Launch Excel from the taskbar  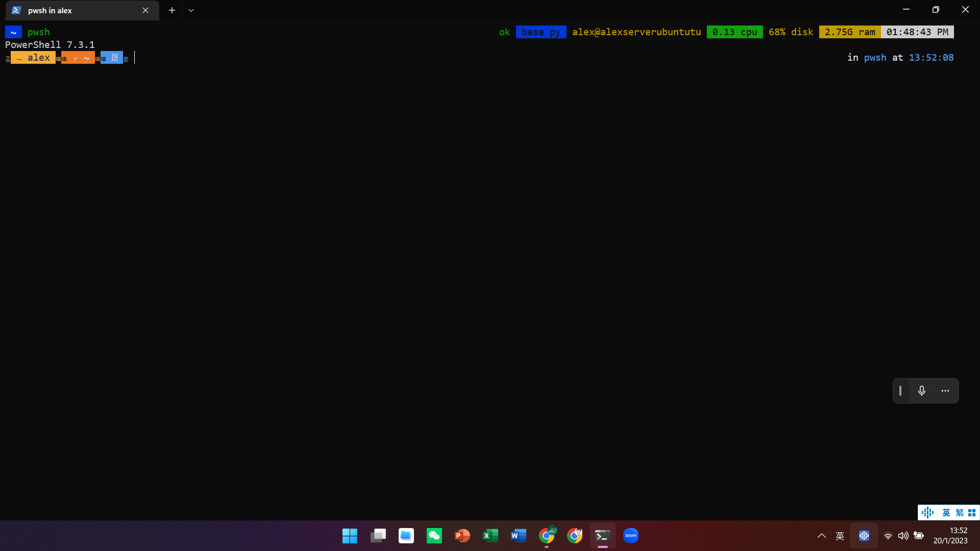click(x=490, y=536)
